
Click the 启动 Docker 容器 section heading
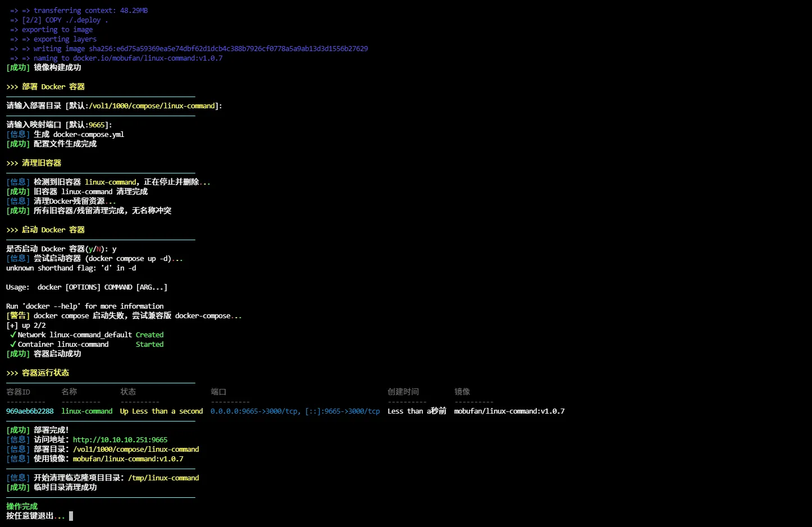coord(53,230)
